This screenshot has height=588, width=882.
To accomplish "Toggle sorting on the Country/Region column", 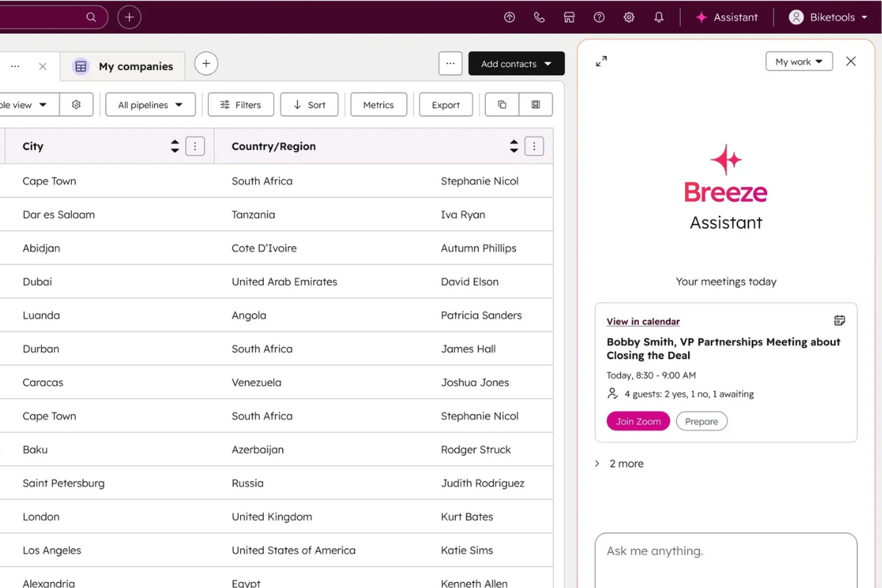I will pos(514,146).
